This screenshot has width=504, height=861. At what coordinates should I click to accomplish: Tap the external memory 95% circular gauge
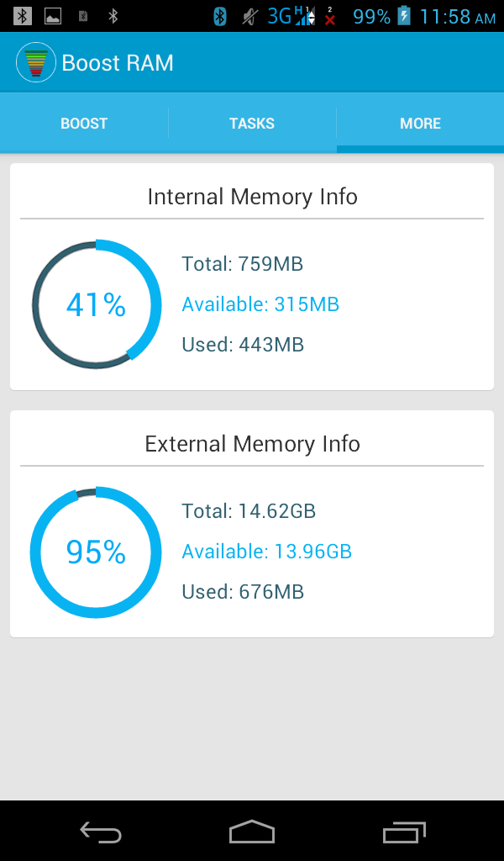coord(96,552)
